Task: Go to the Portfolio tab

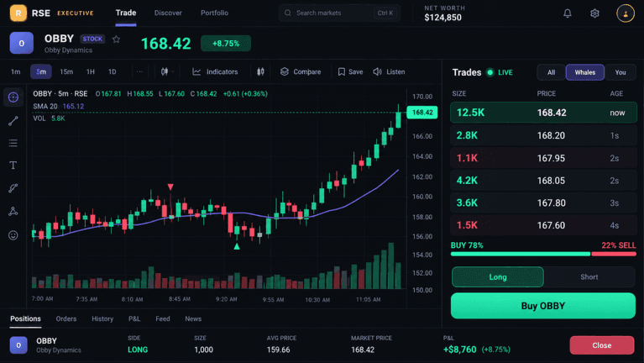Action: pyautogui.click(x=214, y=13)
